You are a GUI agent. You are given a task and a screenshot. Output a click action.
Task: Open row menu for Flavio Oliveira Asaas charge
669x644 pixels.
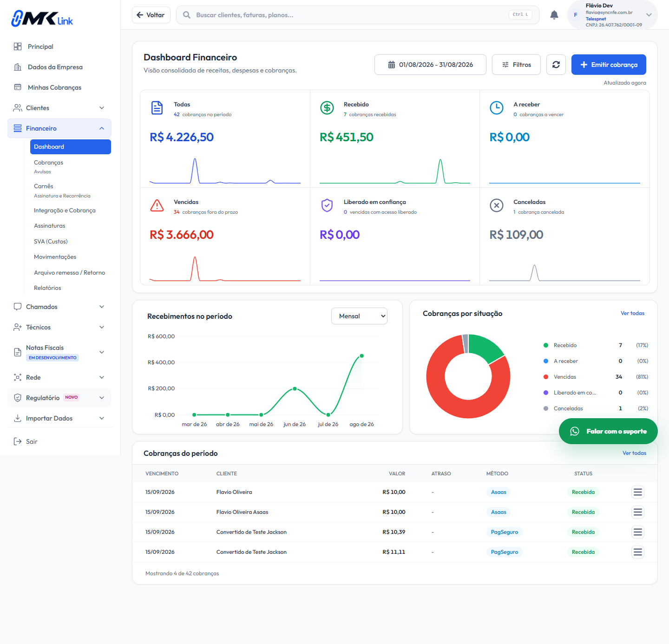pos(638,512)
